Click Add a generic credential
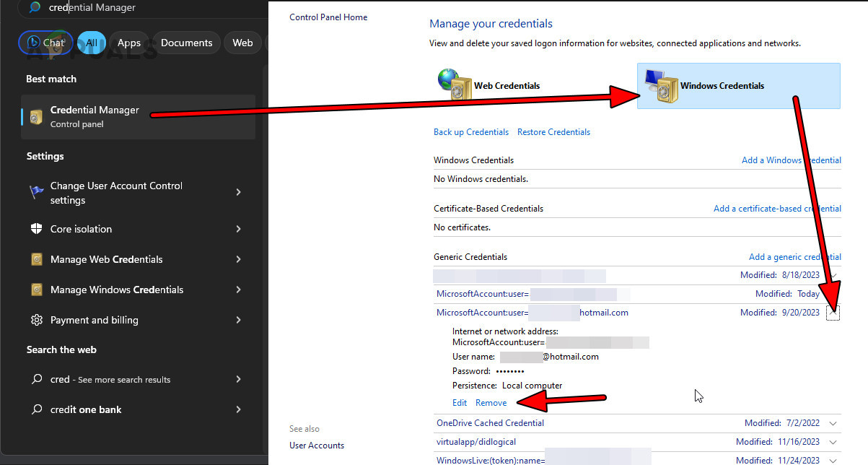Screen dimensions: 868x465 pyautogui.click(x=794, y=256)
